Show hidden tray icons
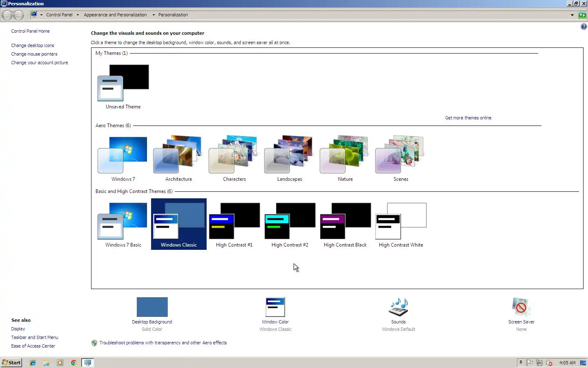 coord(521,362)
